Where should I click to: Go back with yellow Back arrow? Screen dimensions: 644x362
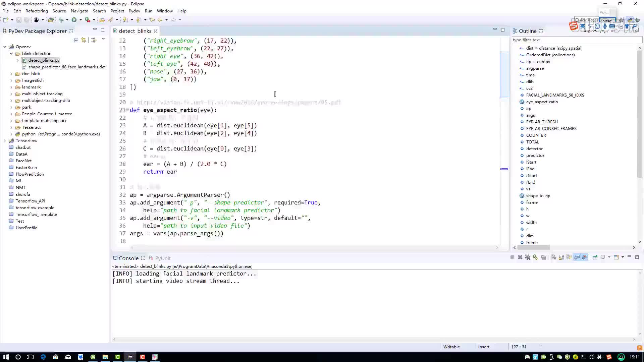[x=160, y=20]
